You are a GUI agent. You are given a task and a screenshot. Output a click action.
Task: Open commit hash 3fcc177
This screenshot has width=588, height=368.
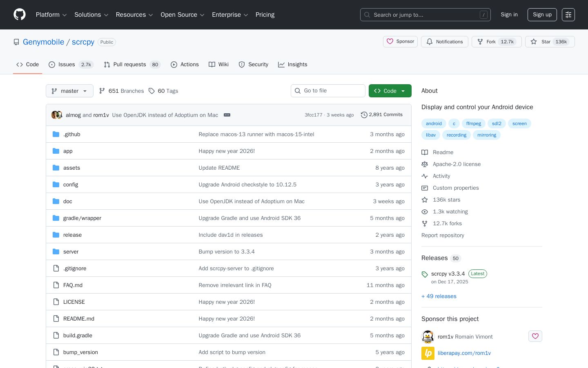coord(314,115)
